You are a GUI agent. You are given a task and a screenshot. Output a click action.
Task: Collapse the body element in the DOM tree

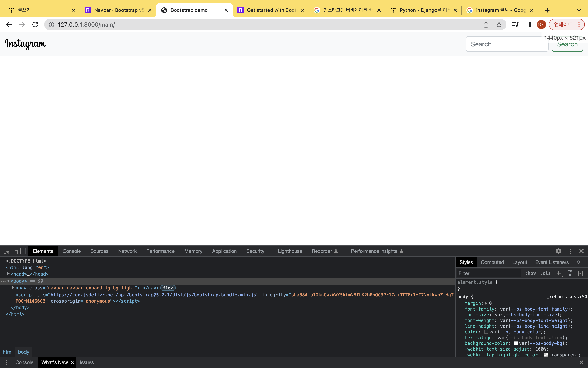pyautogui.click(x=8, y=281)
